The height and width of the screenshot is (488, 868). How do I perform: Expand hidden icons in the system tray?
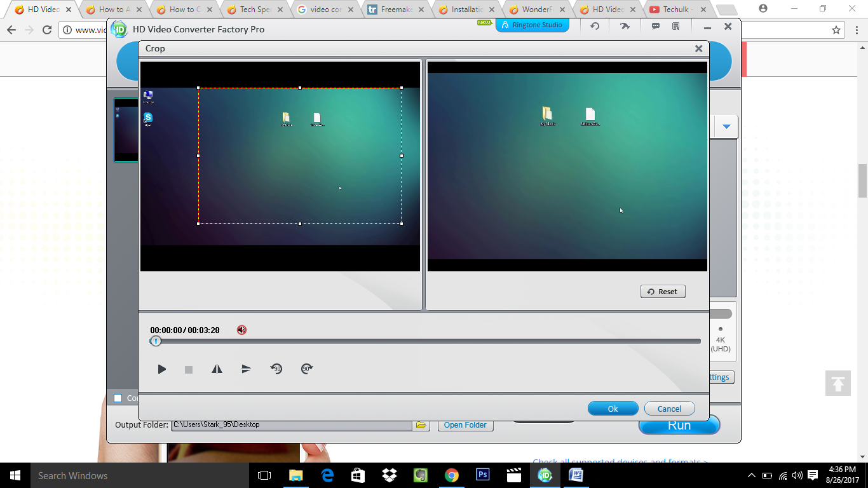751,475
